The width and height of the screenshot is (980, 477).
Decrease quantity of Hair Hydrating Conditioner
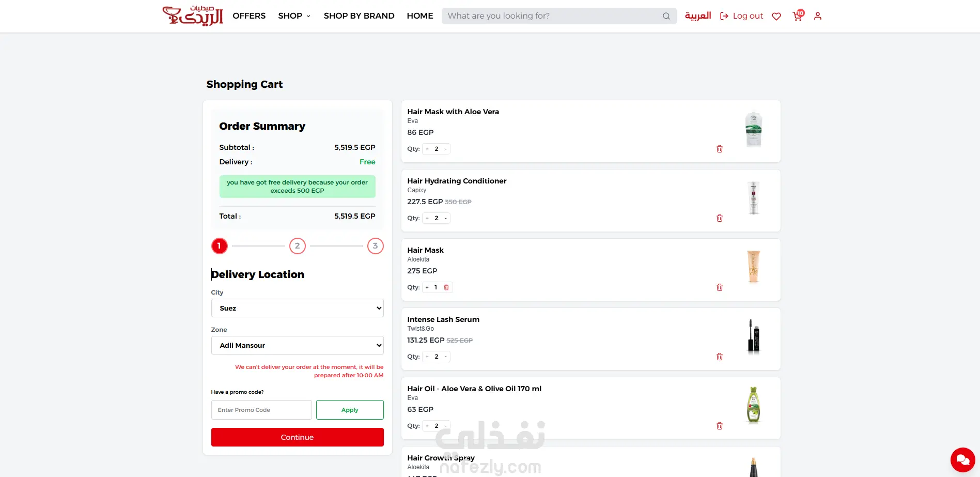coord(446,218)
